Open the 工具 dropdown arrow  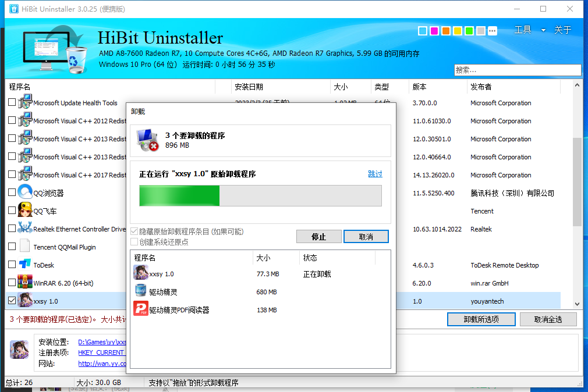tap(544, 30)
